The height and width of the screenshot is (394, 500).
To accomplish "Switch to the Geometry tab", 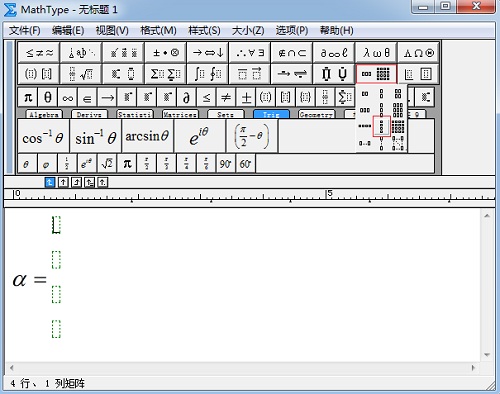I will point(316,114).
